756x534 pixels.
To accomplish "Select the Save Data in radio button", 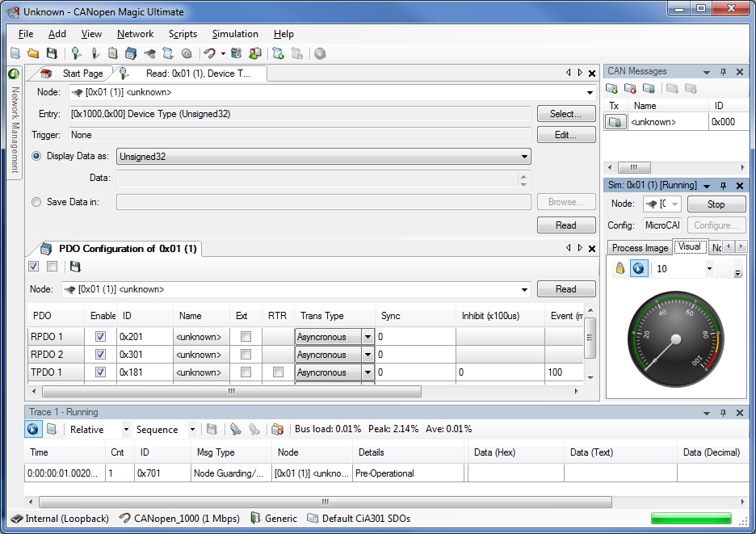I will tap(35, 202).
